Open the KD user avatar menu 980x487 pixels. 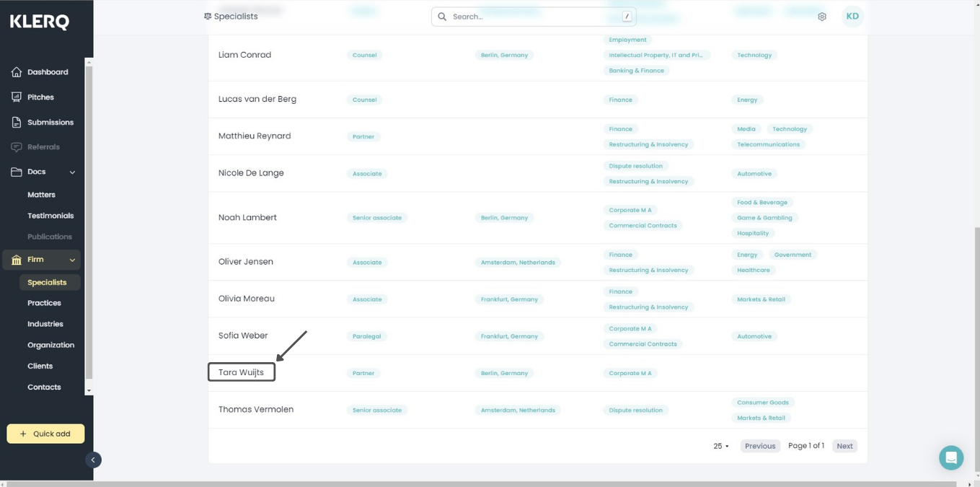tap(852, 16)
